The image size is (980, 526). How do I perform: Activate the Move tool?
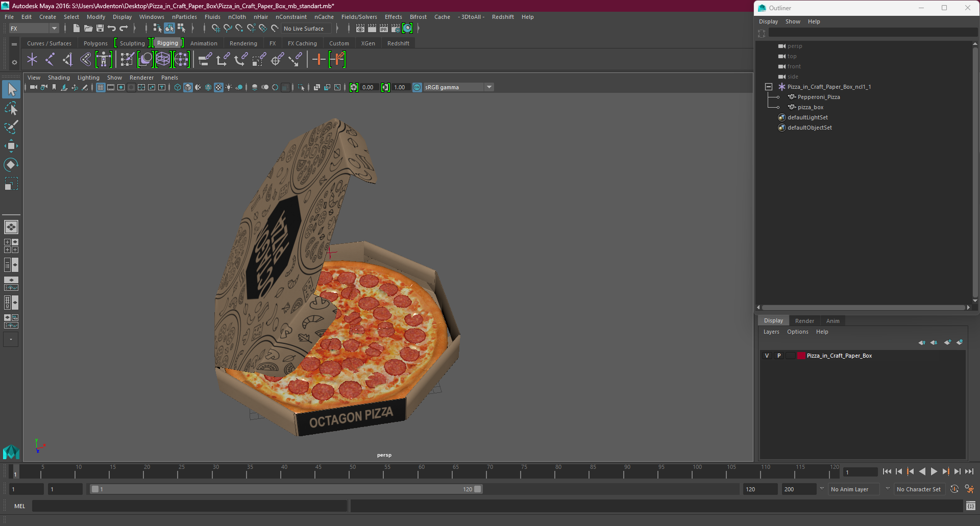click(11, 146)
